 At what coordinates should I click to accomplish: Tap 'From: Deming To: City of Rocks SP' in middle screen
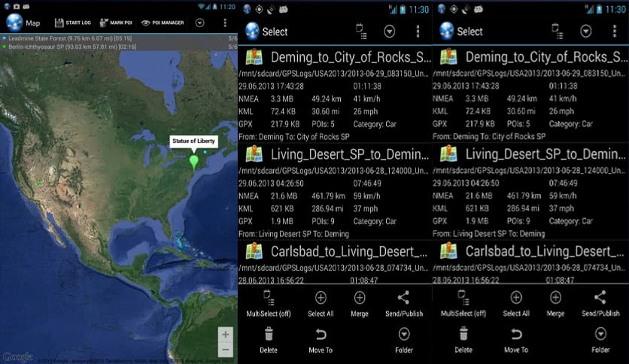pyautogui.click(x=294, y=137)
